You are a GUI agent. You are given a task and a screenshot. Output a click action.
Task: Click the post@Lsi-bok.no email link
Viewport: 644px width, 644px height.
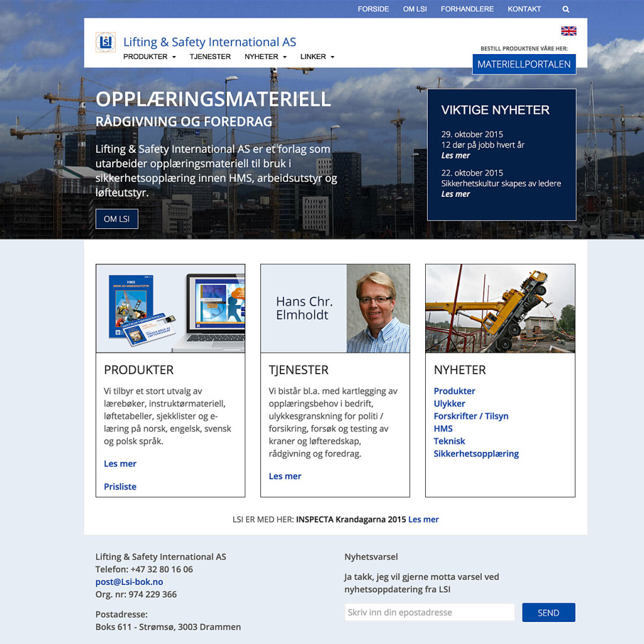(x=129, y=582)
